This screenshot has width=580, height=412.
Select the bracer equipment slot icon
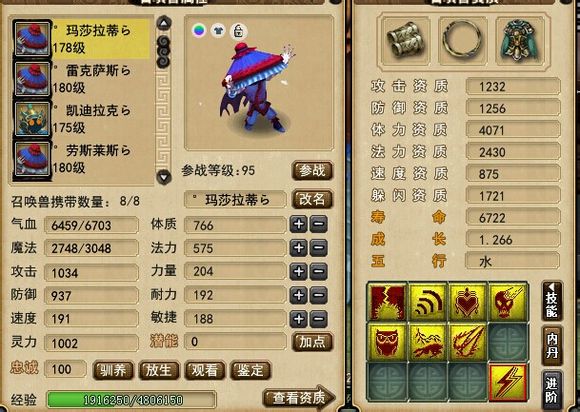405,41
